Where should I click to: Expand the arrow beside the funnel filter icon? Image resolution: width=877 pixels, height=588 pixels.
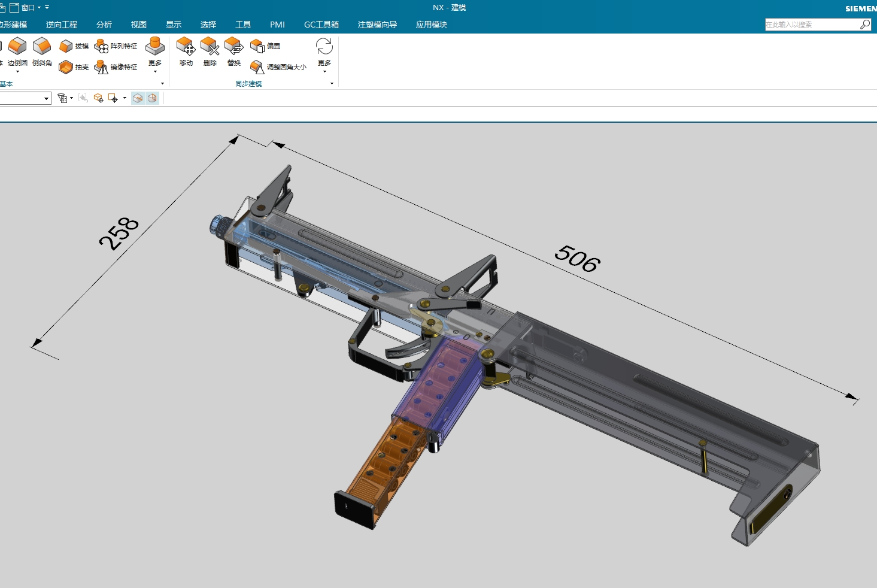(x=72, y=98)
